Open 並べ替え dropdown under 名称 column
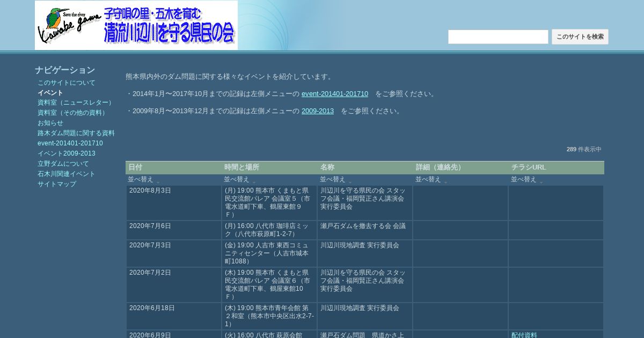 coord(335,180)
